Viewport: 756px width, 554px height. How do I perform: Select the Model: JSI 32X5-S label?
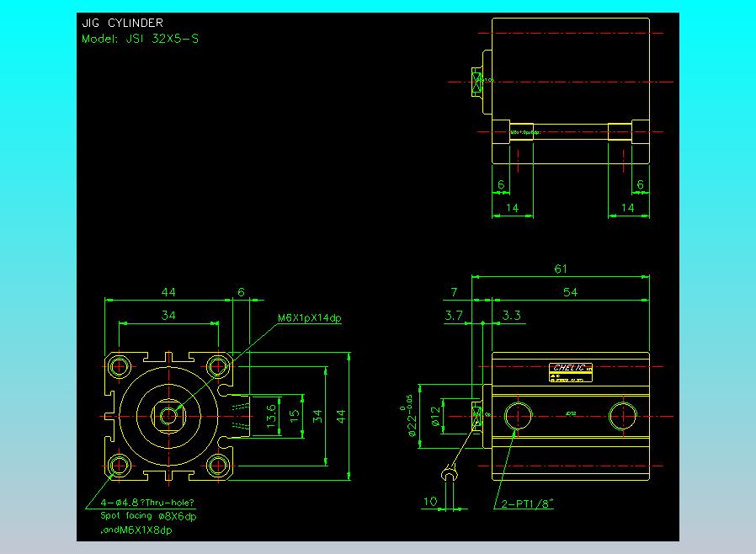coord(140,39)
